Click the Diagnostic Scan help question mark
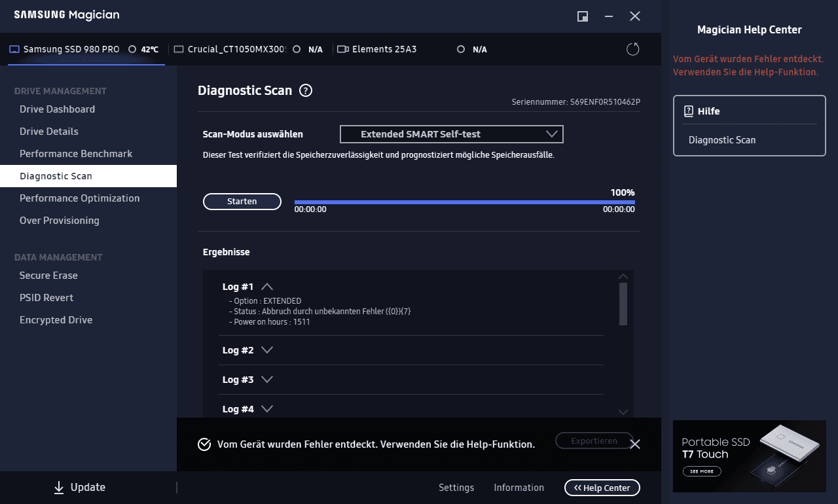 tap(305, 91)
